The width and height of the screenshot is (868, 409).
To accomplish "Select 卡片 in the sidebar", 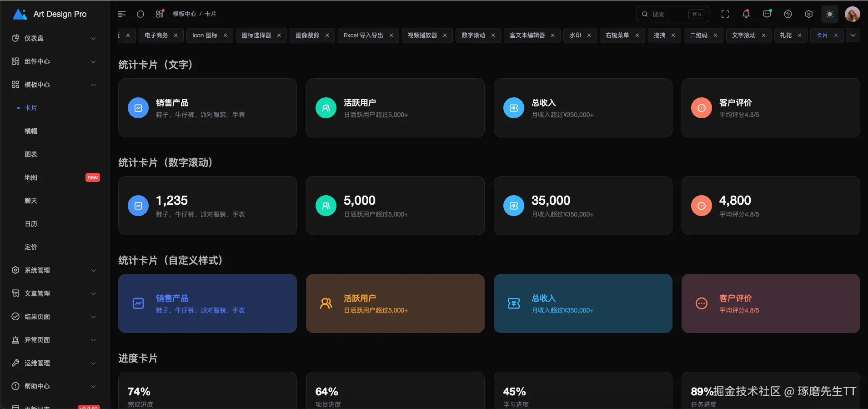I will [x=55, y=108].
